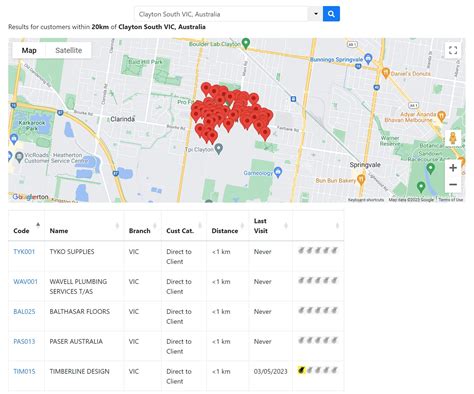The height and width of the screenshot is (394, 474).
Task: Sort table by Branch column
Action: 143,226
